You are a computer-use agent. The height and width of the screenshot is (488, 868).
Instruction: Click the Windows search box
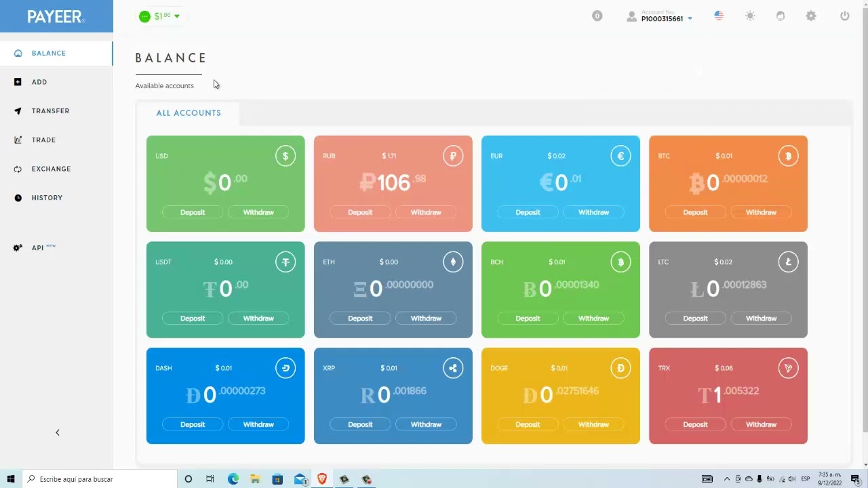tap(99, 479)
